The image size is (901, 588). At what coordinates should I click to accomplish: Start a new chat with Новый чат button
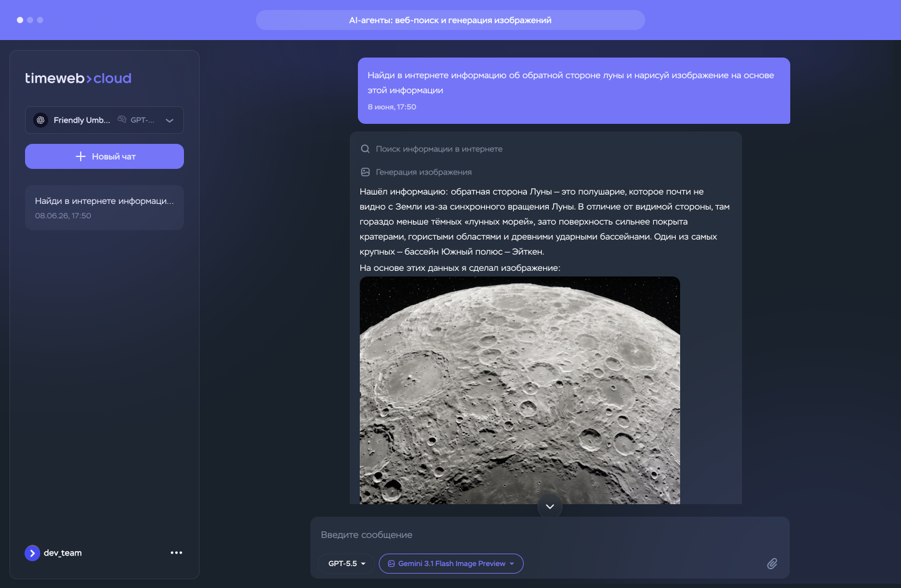click(104, 156)
